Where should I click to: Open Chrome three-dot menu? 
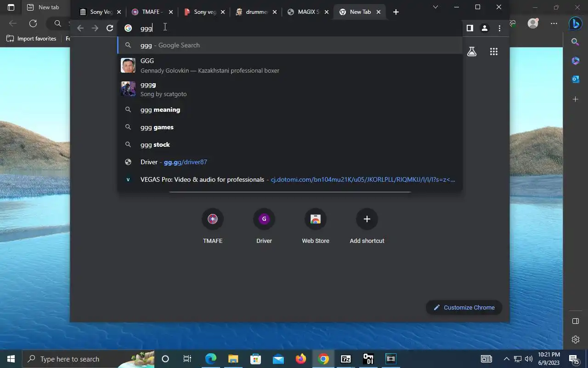tap(499, 28)
